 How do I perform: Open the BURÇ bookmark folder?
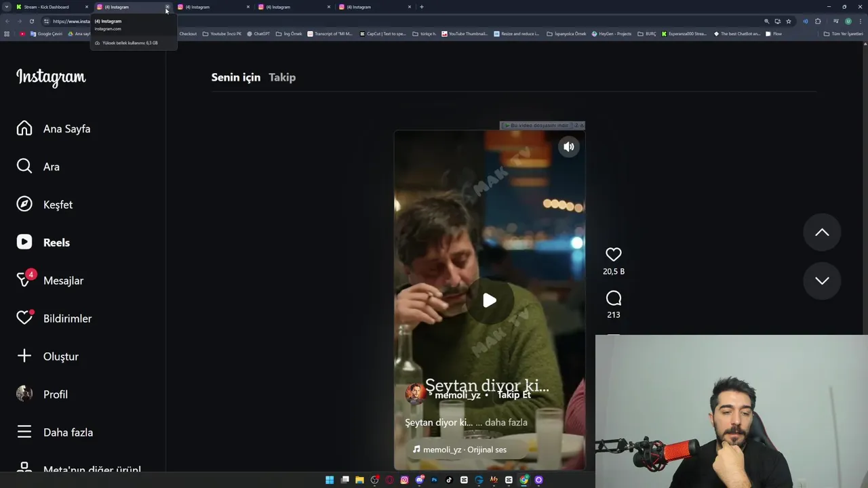click(x=647, y=33)
